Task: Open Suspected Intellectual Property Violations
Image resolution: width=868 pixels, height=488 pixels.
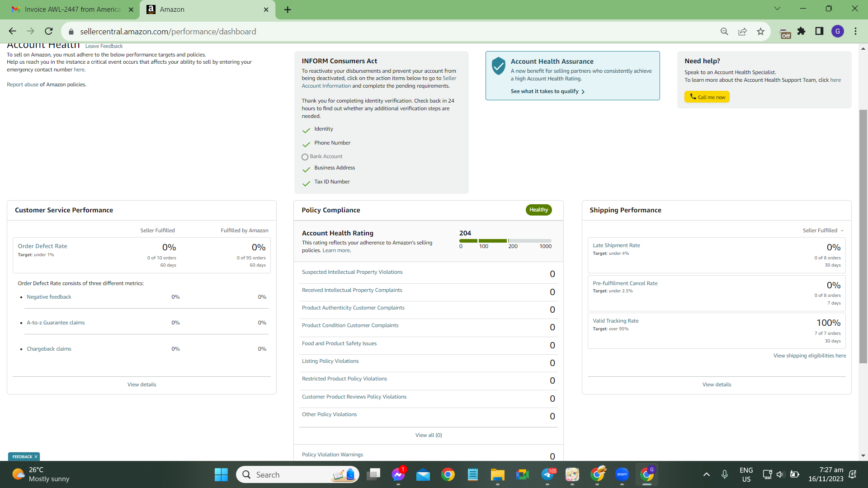Action: [352, 272]
